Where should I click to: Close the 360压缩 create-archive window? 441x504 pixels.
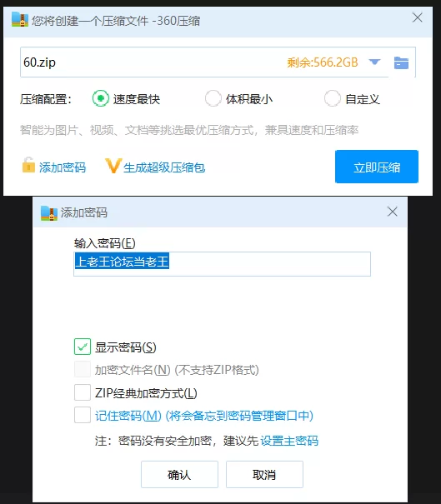418,17
